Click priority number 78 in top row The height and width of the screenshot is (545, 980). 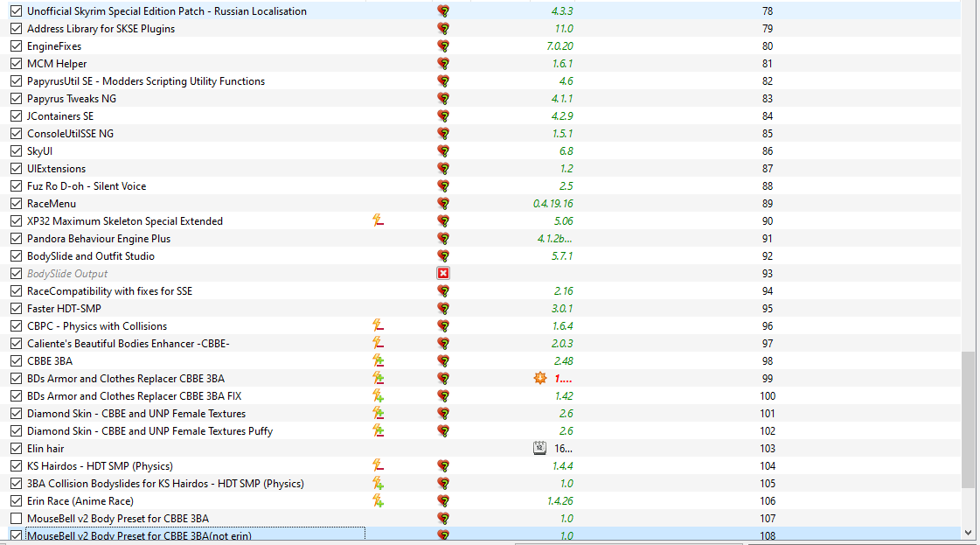click(x=768, y=10)
